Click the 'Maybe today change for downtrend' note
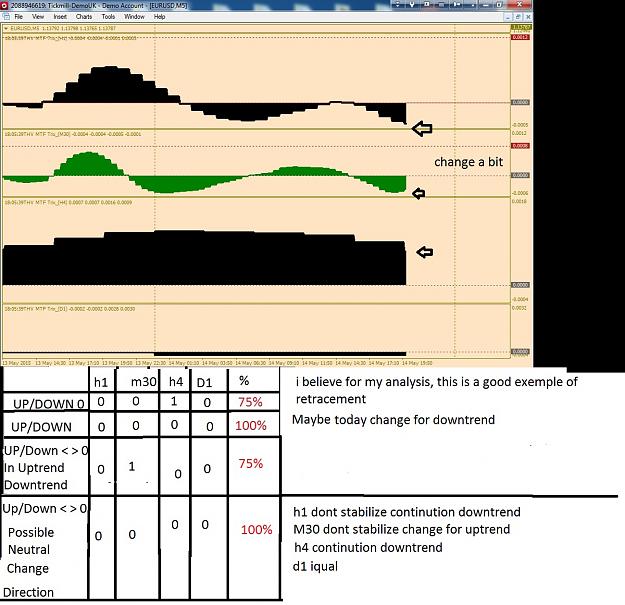Screen dimensions: 625x605 (x=393, y=420)
